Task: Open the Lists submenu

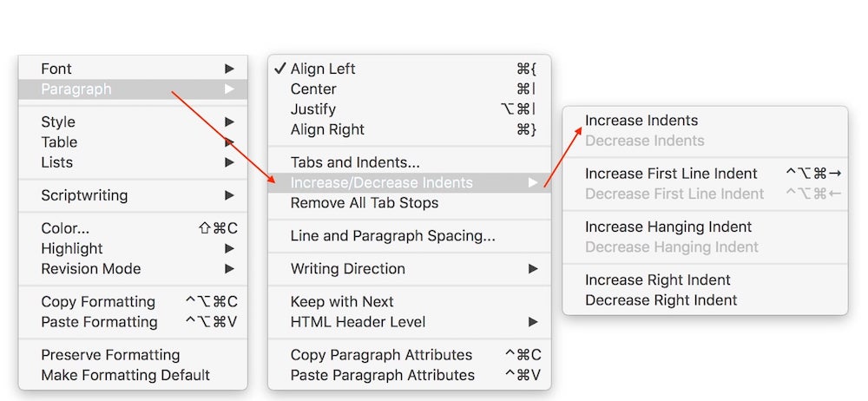Action: [x=57, y=162]
